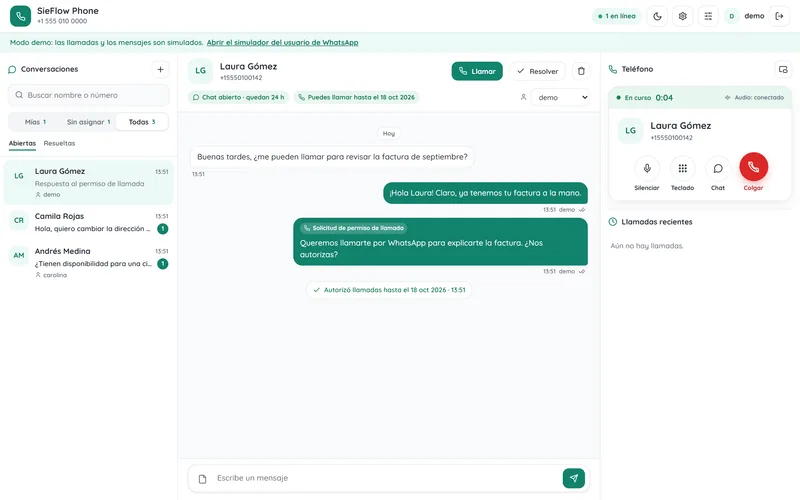Image resolution: width=800 pixels, height=500 pixels.
Task: Select the Todas filter tab
Action: point(142,122)
